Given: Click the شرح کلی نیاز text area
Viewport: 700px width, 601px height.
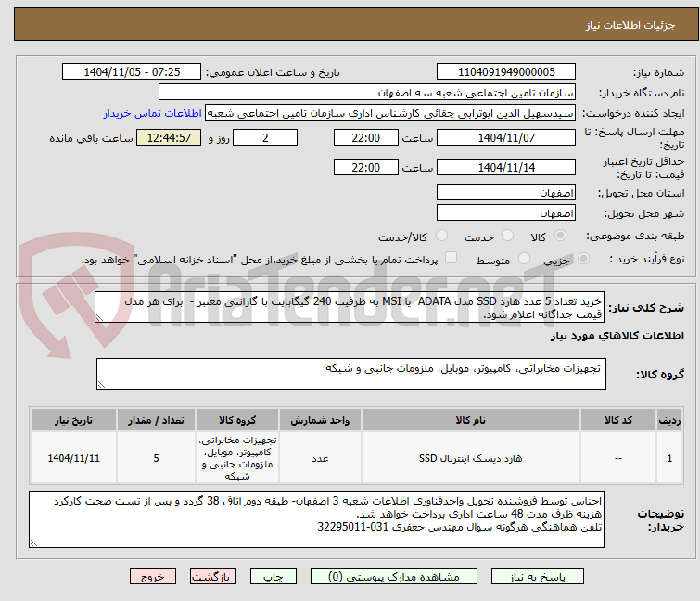Looking at the screenshot, I should 350,307.
